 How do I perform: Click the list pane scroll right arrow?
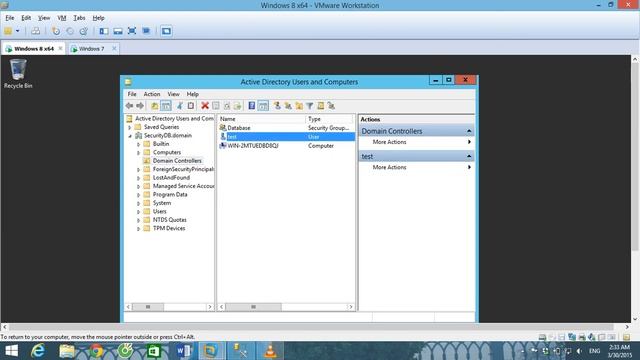351,307
